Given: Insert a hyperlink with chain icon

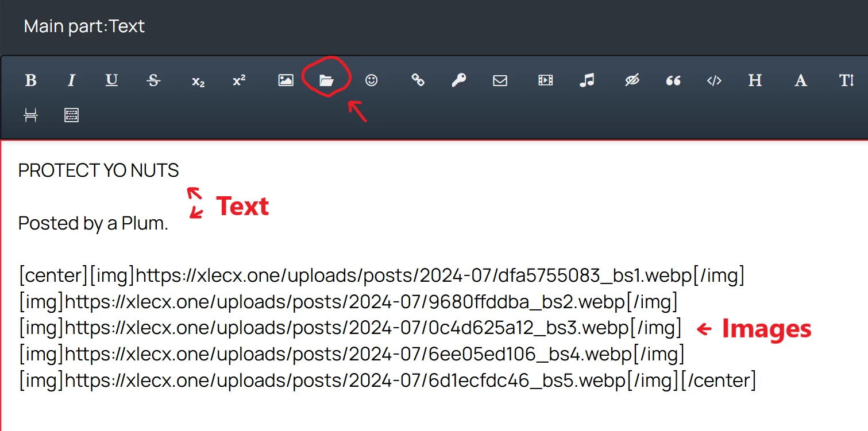Looking at the screenshot, I should [418, 80].
